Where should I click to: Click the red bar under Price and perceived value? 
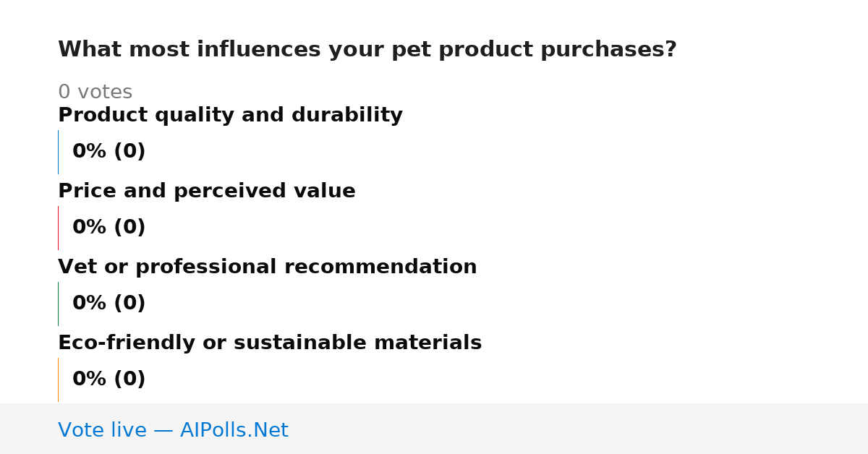coord(58,228)
